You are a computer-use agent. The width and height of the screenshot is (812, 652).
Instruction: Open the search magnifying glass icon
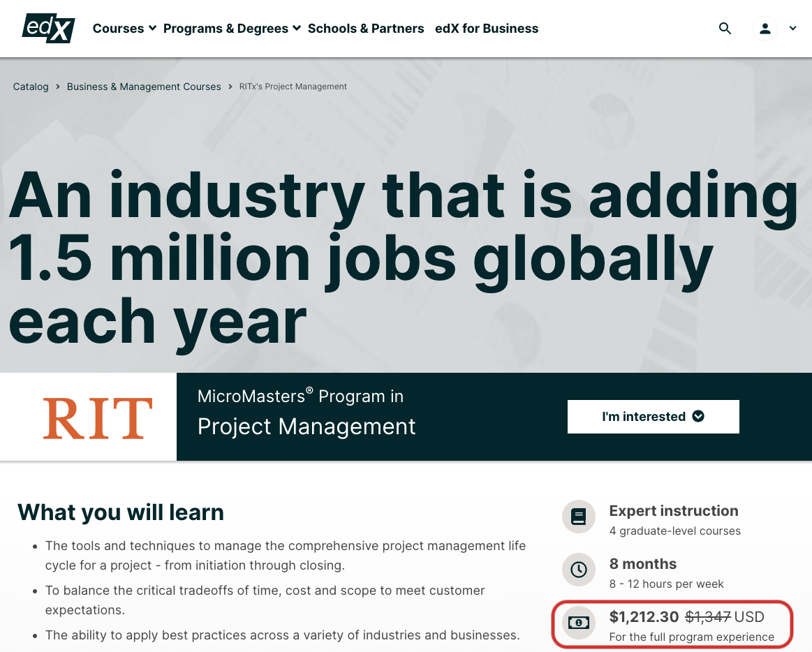coord(725,28)
